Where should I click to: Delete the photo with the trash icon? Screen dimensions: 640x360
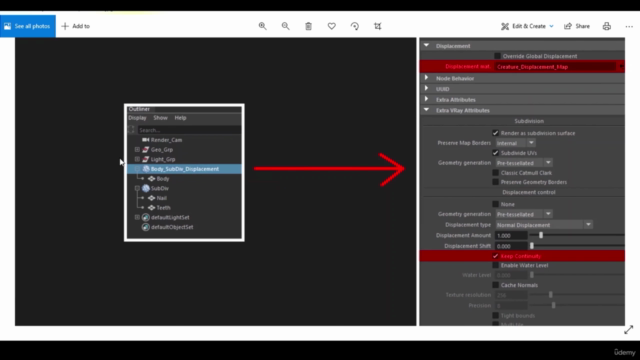309,26
